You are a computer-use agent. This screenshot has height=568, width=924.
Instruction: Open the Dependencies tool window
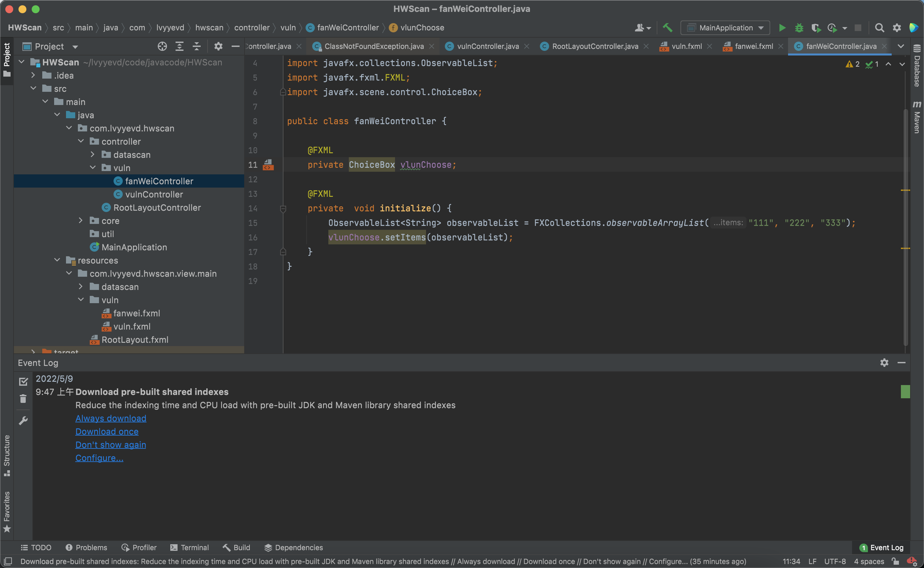[293, 547]
